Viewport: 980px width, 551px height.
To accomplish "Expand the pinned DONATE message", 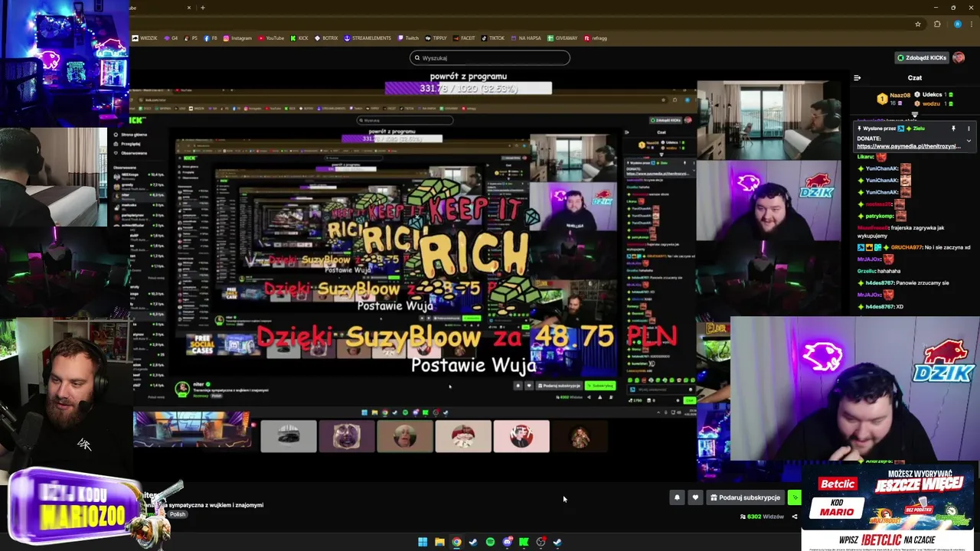I will pos(969,141).
